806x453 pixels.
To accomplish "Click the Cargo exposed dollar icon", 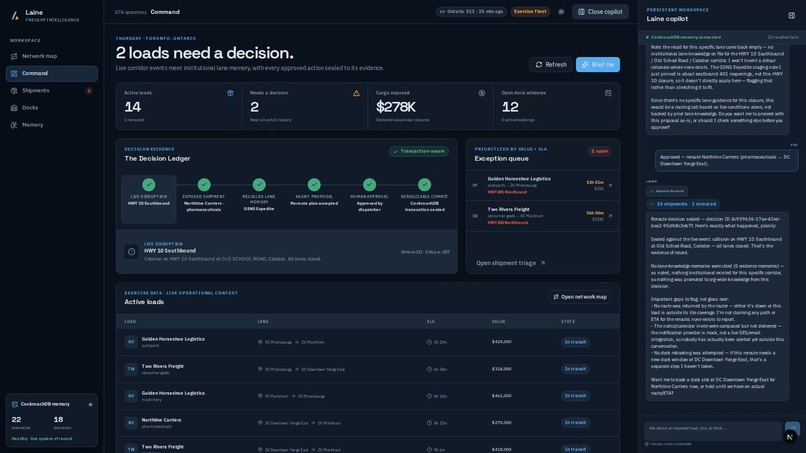I will point(482,93).
